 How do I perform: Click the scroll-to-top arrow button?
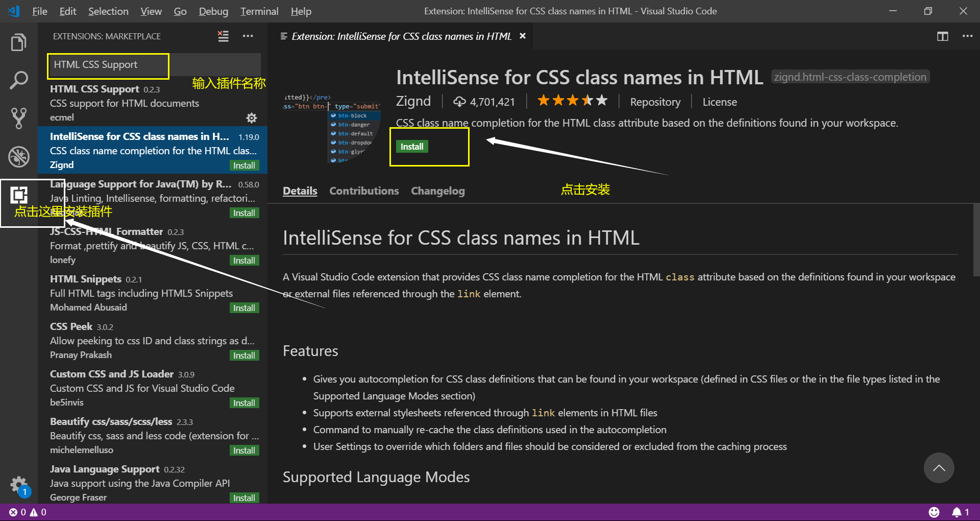pos(939,468)
